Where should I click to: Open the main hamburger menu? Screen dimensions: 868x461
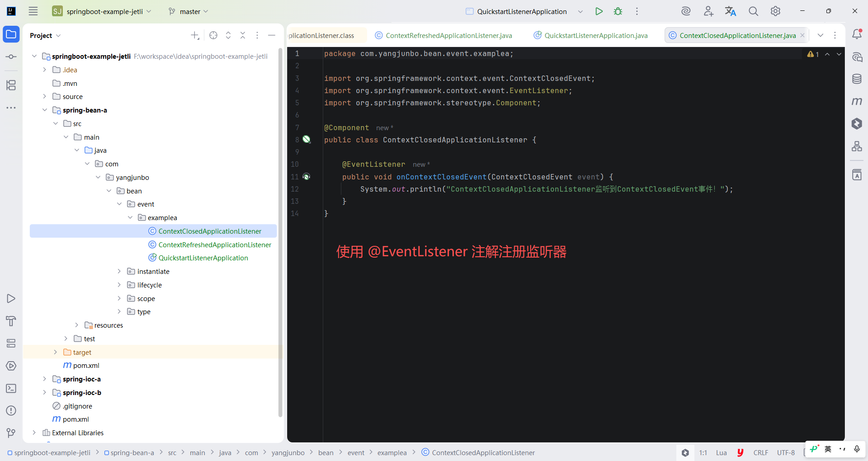click(x=33, y=11)
